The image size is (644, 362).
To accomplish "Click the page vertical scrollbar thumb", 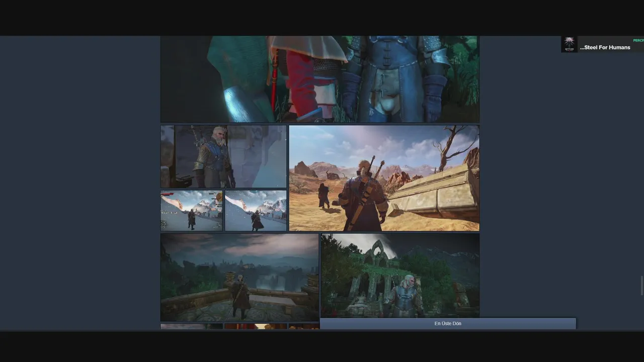I will (x=641, y=286).
